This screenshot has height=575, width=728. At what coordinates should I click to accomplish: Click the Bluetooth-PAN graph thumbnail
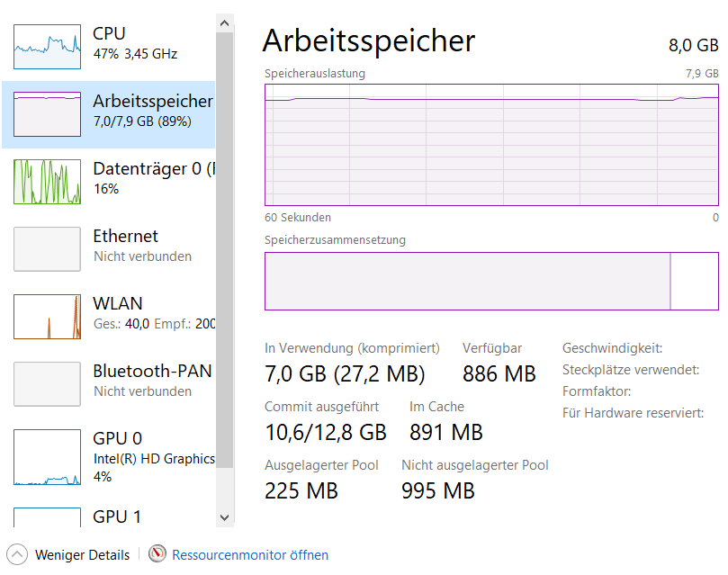click(47, 383)
